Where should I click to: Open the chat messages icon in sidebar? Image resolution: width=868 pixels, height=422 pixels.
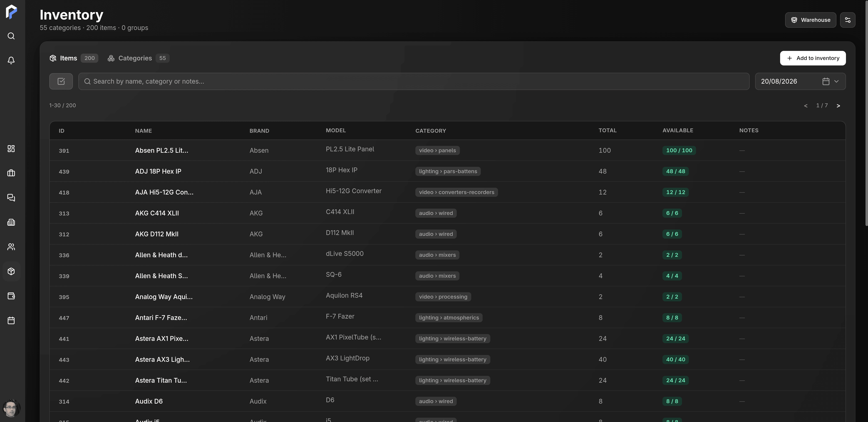(x=11, y=197)
